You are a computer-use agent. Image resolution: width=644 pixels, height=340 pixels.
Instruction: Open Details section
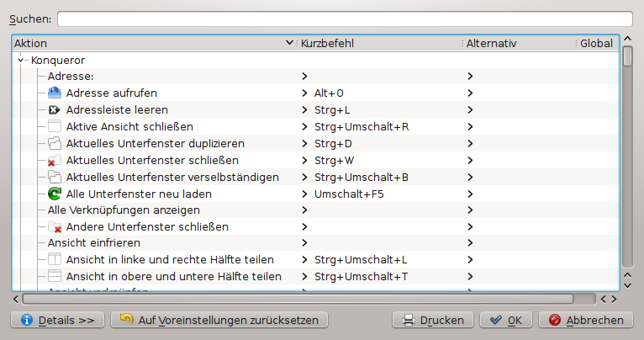(57, 320)
